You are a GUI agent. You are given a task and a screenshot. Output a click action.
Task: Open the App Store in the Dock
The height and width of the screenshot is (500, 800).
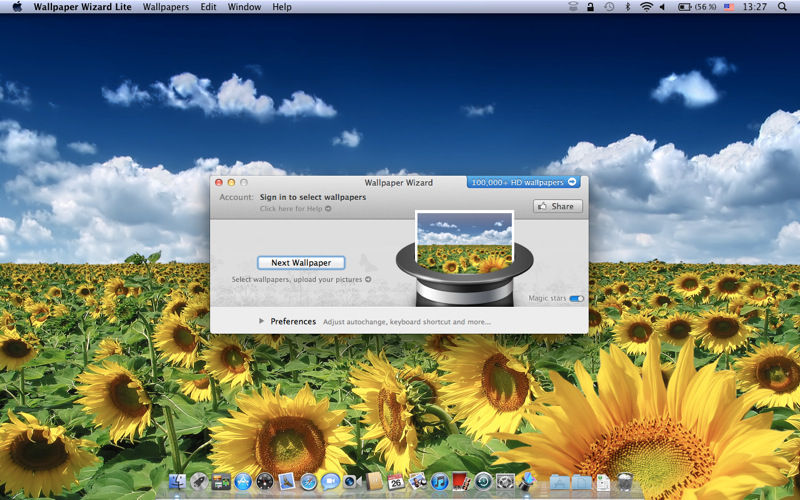[243, 482]
